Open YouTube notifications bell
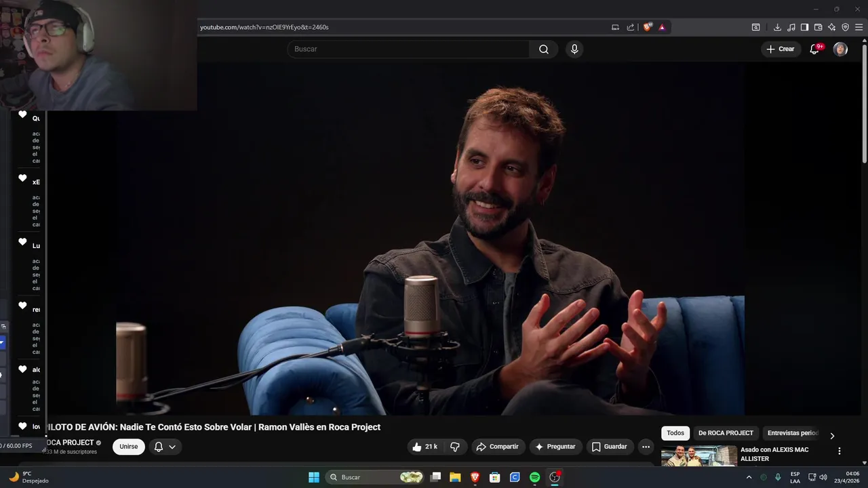Viewport: 868px width, 488px height. click(814, 49)
